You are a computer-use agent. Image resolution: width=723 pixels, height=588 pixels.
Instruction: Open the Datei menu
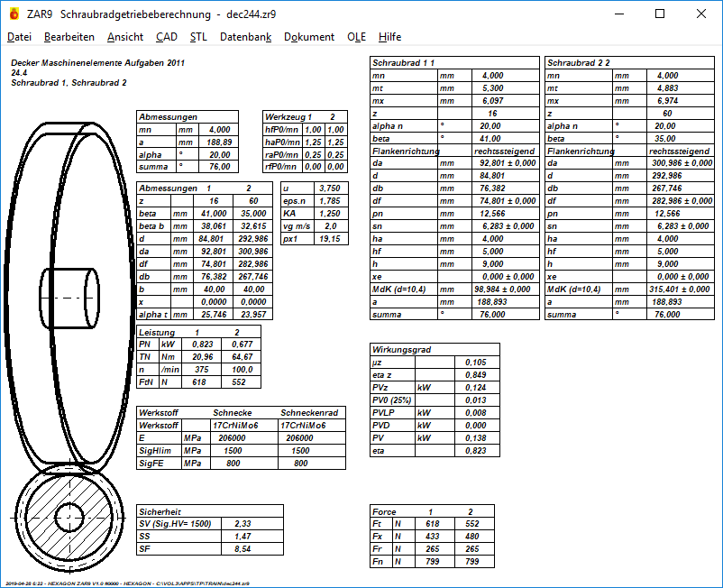[19, 37]
